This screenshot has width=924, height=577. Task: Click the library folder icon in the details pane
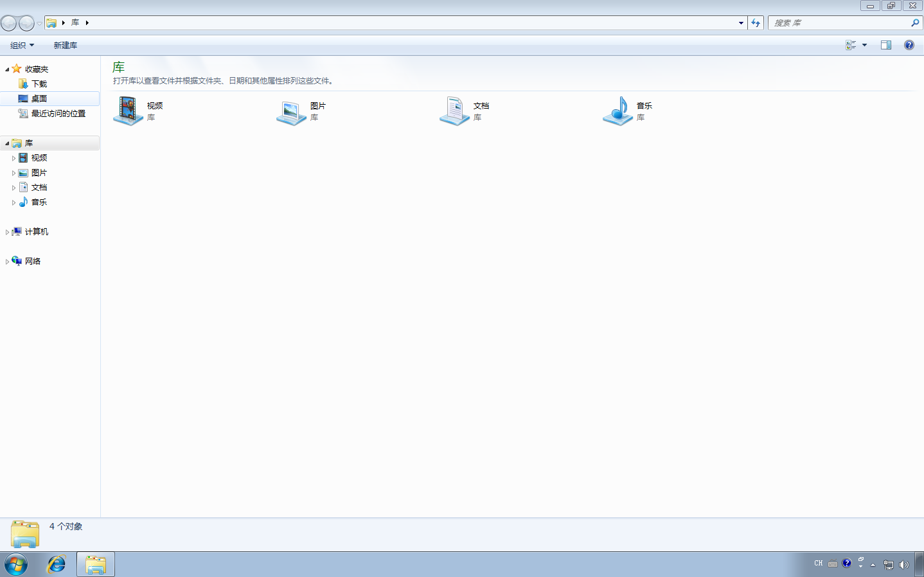click(25, 534)
